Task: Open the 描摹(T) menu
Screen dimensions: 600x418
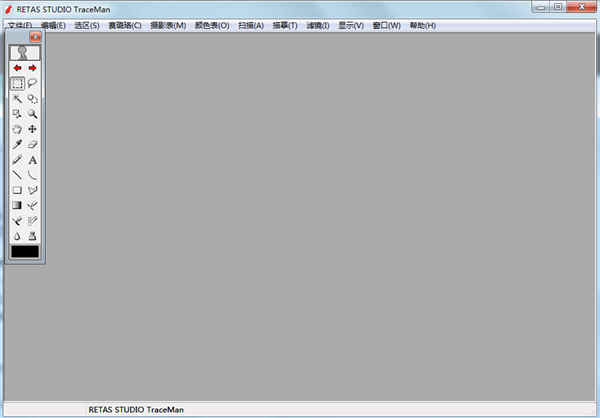Action: tap(285, 26)
